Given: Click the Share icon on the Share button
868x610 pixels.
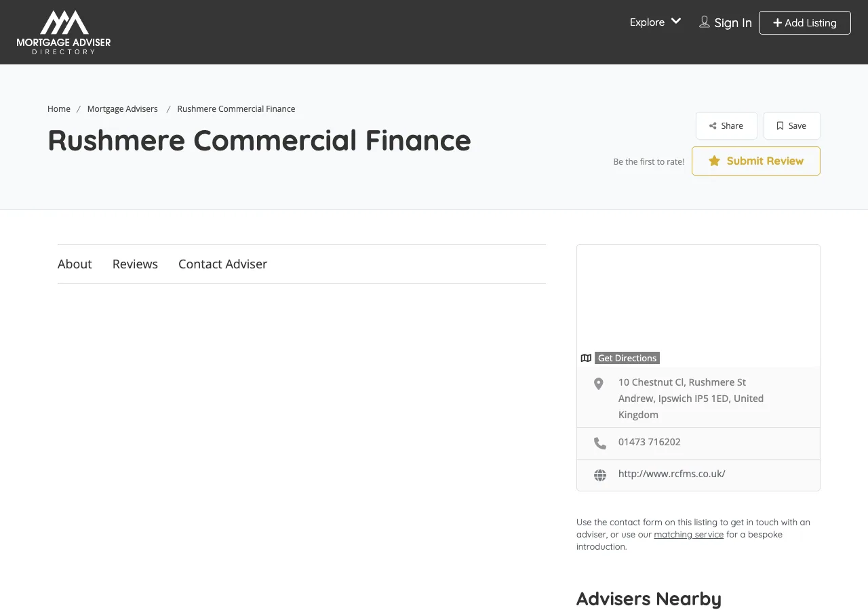Looking at the screenshot, I should pos(713,125).
